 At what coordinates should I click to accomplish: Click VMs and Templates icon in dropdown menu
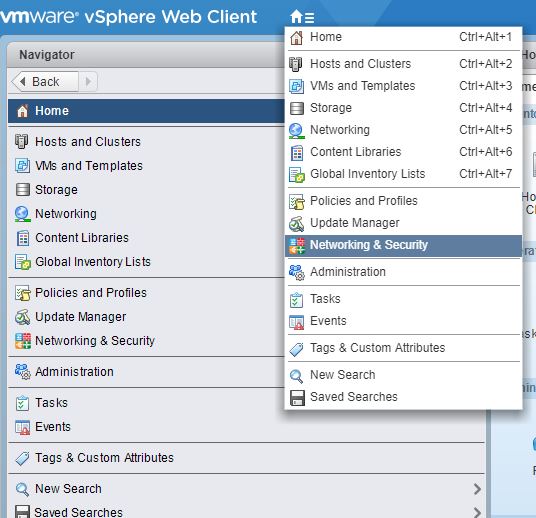coord(296,86)
